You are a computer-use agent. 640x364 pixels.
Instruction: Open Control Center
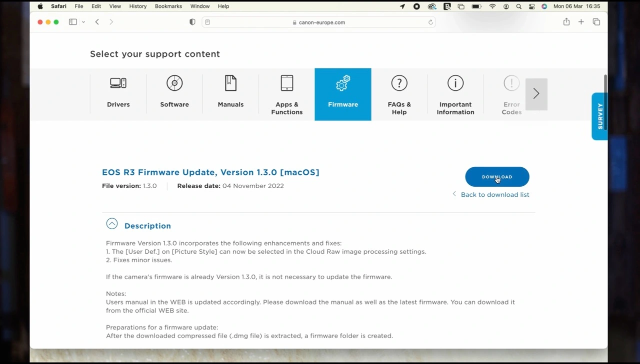532,6
